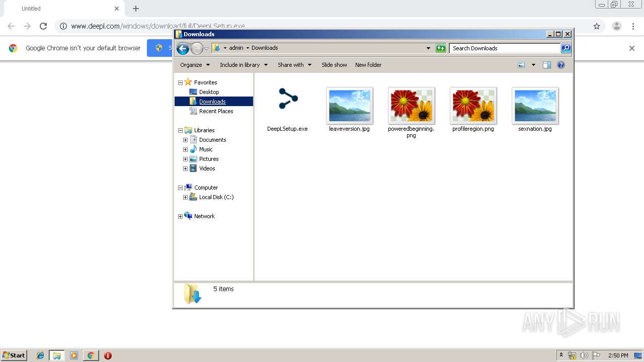Expand the Network tree node
644x362 pixels.
[x=180, y=216]
